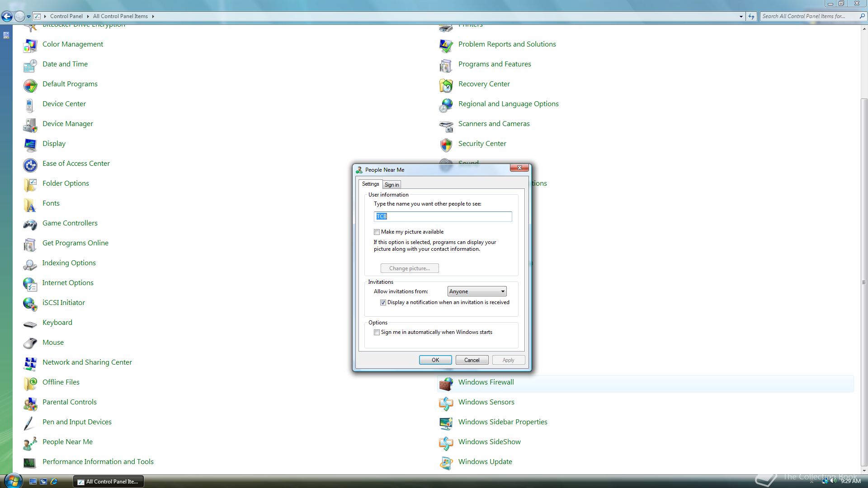This screenshot has width=868, height=488.
Task: Open the Offline Files link
Action: coord(61,382)
